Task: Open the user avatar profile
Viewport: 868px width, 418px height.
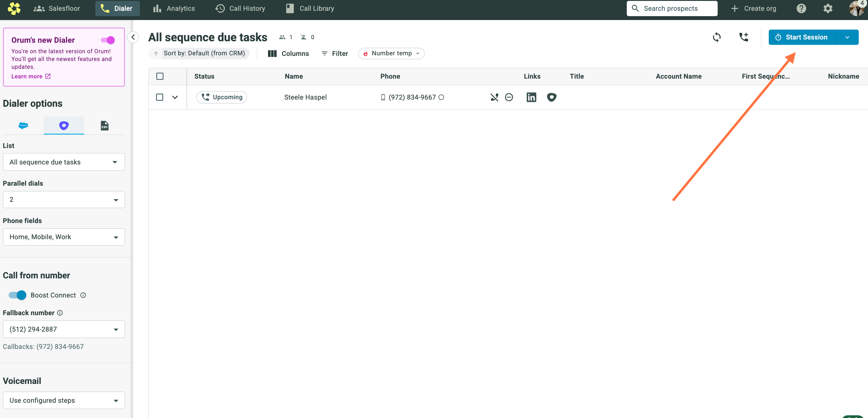Action: point(857,8)
